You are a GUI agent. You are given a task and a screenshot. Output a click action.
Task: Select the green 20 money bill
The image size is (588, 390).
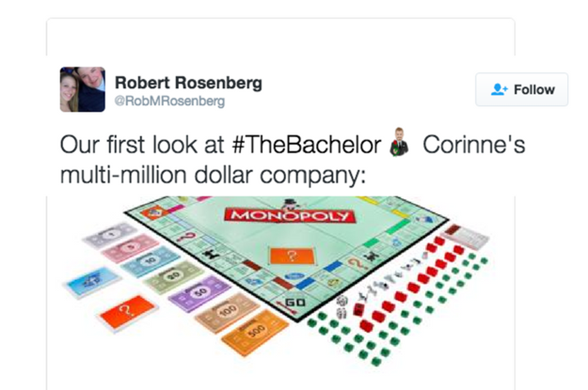(173, 275)
